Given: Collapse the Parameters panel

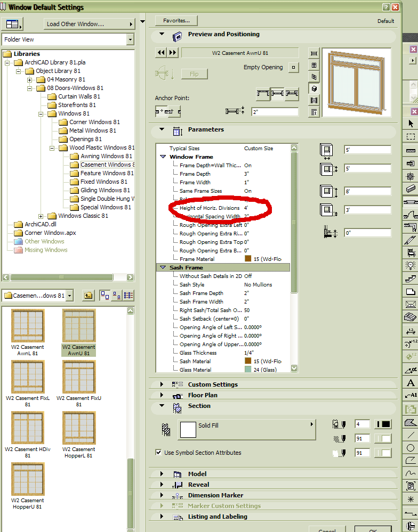Looking at the screenshot, I should click(x=162, y=129).
